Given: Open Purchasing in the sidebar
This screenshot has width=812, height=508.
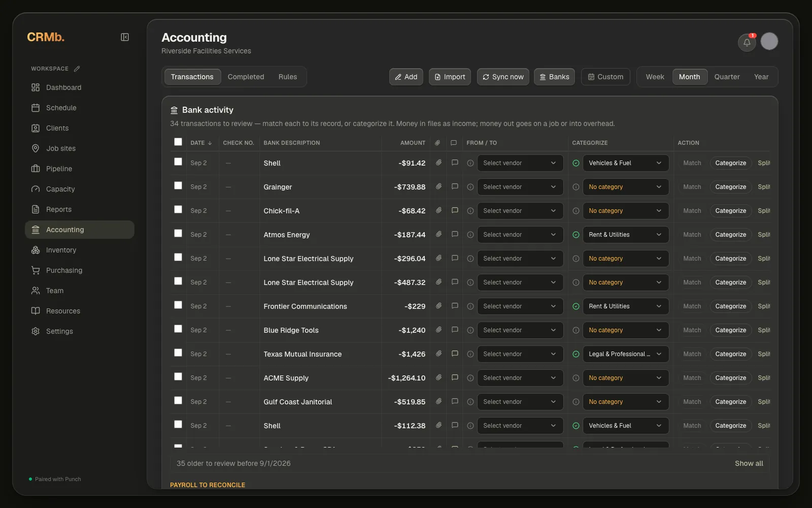Looking at the screenshot, I should (80, 270).
